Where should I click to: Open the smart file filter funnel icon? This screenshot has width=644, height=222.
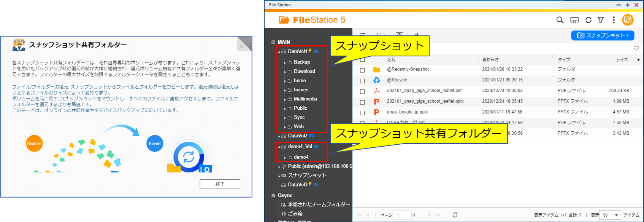point(601,20)
